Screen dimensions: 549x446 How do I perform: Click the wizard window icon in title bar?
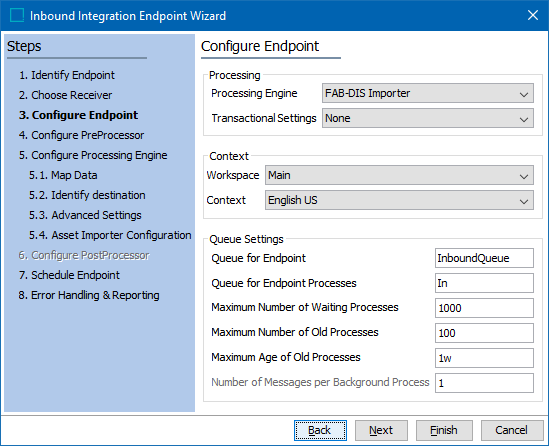coord(17,15)
